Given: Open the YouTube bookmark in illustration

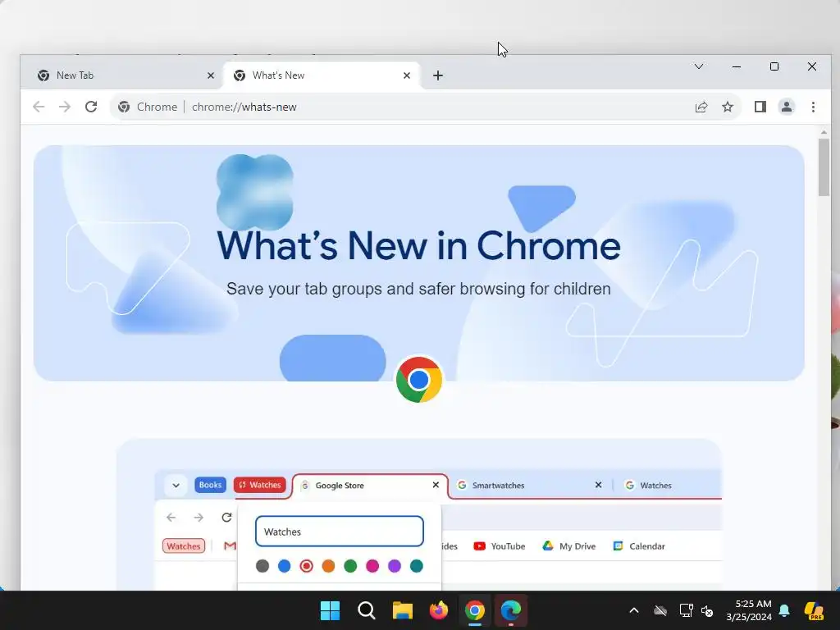Looking at the screenshot, I should [500, 546].
